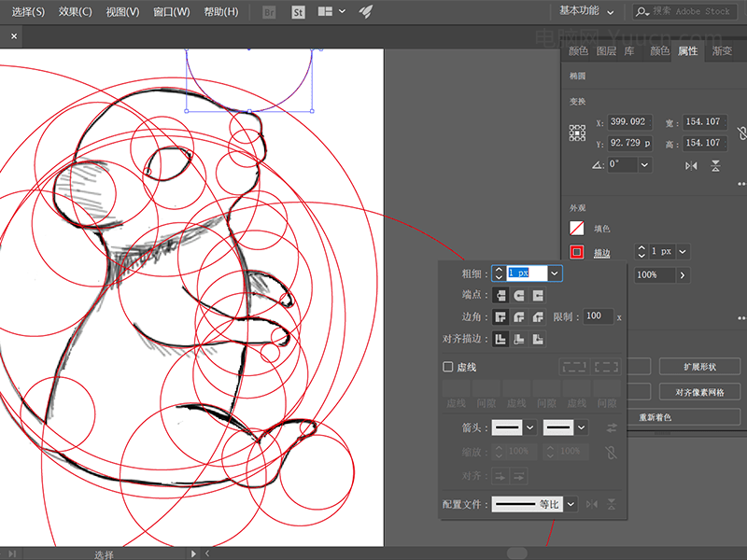The image size is (747, 560).
Task: Align stroke to center icon
Action: click(x=500, y=339)
